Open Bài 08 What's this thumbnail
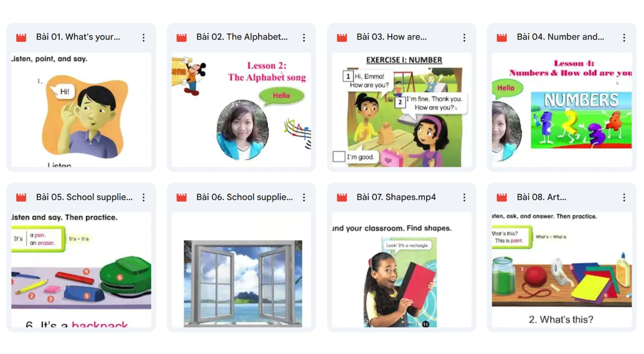This screenshot has height=354, width=644. point(562,270)
